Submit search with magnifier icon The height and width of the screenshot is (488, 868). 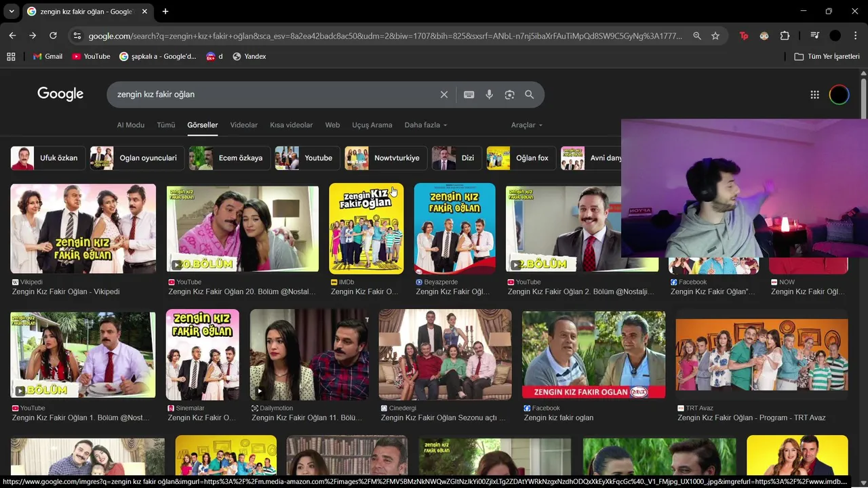(x=530, y=95)
